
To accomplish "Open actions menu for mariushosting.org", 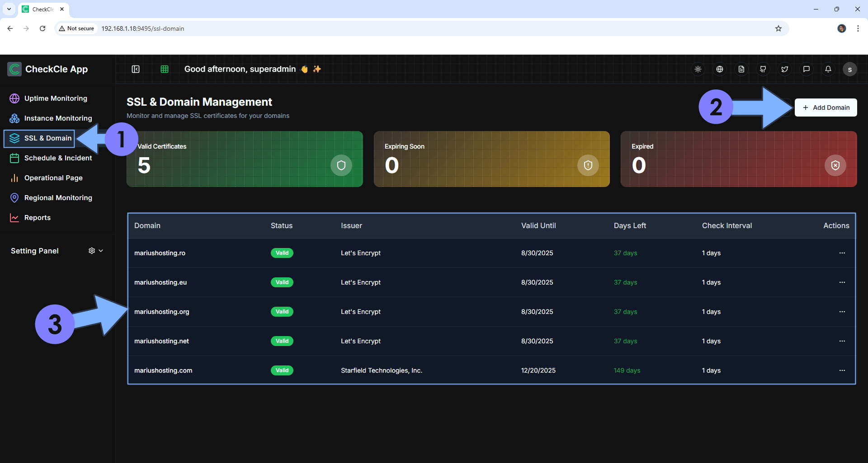I will tap(842, 312).
